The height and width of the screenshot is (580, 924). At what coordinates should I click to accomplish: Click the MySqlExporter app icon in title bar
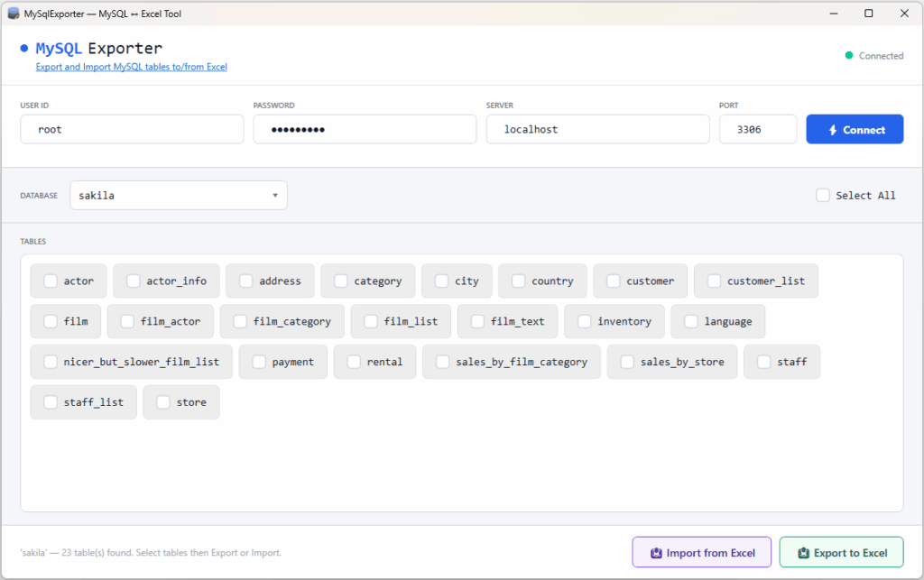[14, 14]
